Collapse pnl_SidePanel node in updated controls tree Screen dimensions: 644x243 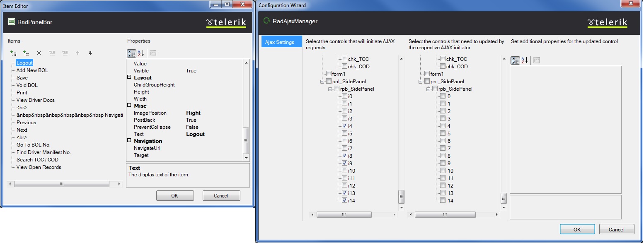coord(421,82)
